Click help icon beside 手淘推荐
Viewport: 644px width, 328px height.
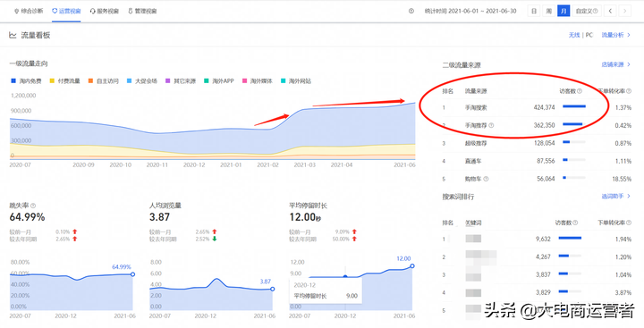pyautogui.click(x=492, y=126)
